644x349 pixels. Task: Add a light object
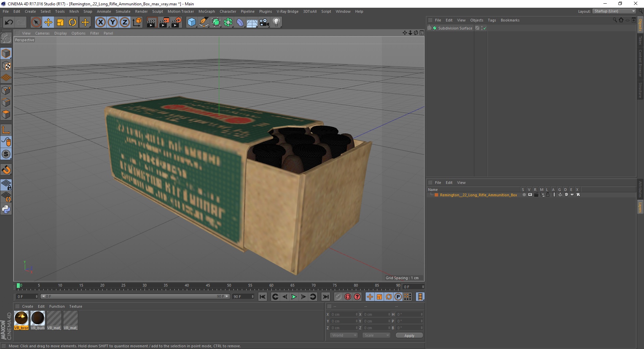[276, 22]
